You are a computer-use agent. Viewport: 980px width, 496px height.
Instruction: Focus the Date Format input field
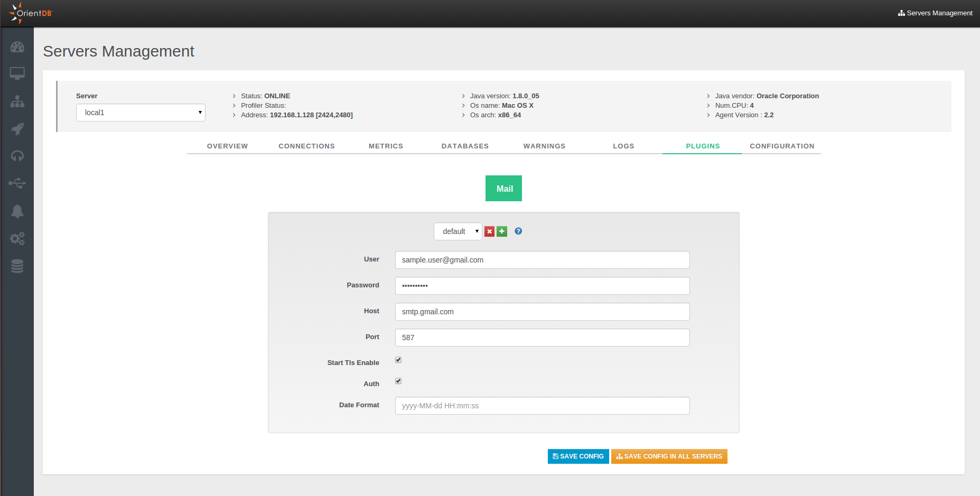pos(543,406)
